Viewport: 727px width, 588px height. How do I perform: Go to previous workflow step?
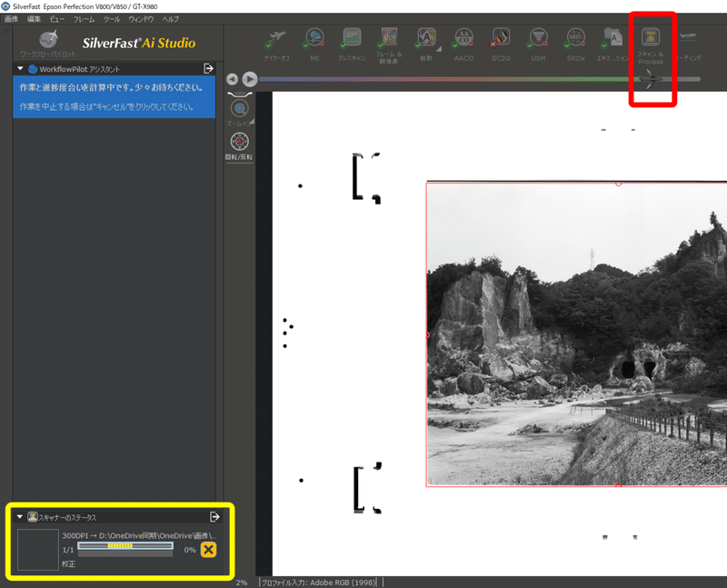[x=233, y=79]
